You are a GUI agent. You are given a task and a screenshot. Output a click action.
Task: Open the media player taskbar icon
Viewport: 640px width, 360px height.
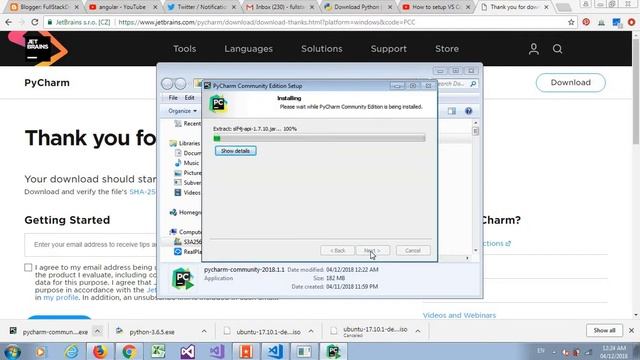tap(40, 351)
